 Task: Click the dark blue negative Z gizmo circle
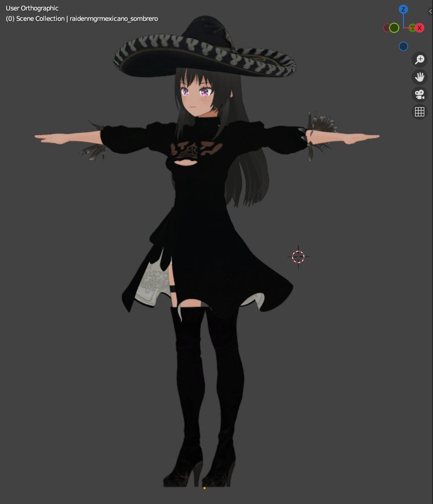(403, 46)
